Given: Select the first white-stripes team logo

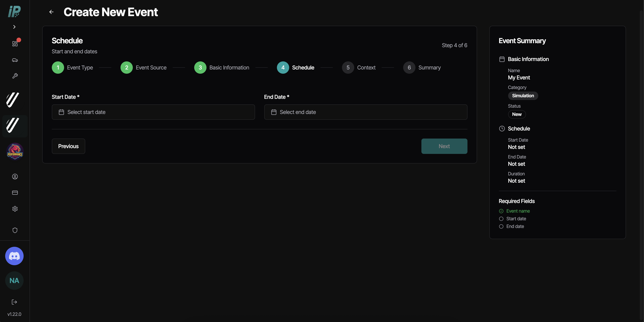Looking at the screenshot, I should (13, 100).
